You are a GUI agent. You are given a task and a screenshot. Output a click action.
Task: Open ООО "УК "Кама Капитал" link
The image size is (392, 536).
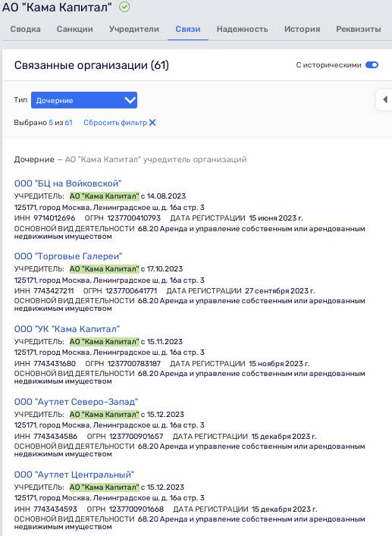[67, 329]
